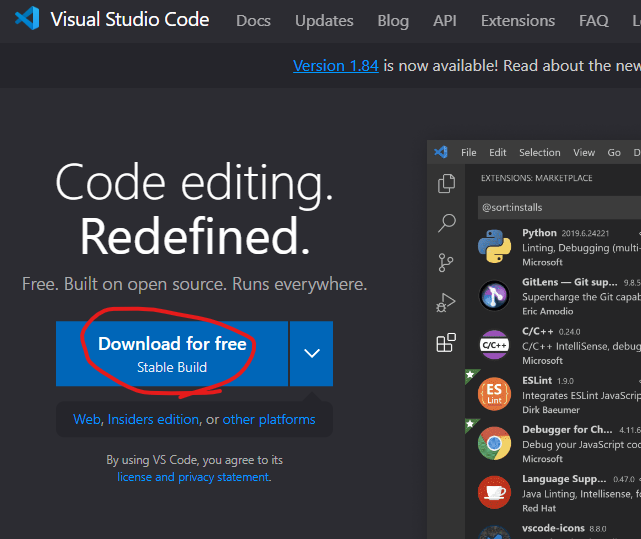Select the vscode-icons extension title
The height and width of the screenshot is (539, 641).
pos(553,528)
